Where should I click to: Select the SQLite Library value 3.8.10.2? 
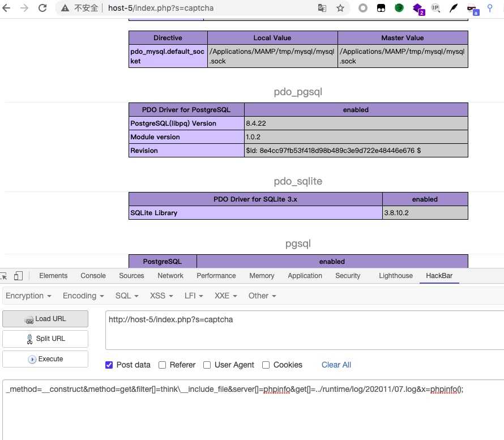[396, 213]
